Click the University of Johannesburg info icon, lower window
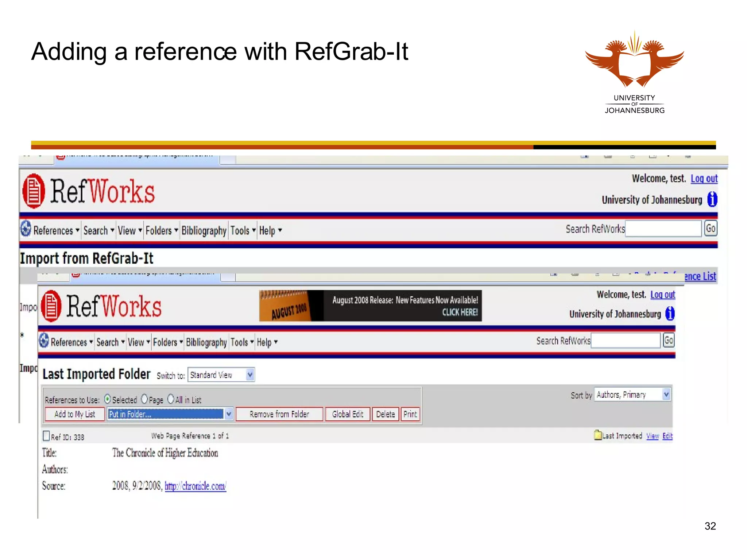This screenshot has height=560, width=747. pos(670,314)
